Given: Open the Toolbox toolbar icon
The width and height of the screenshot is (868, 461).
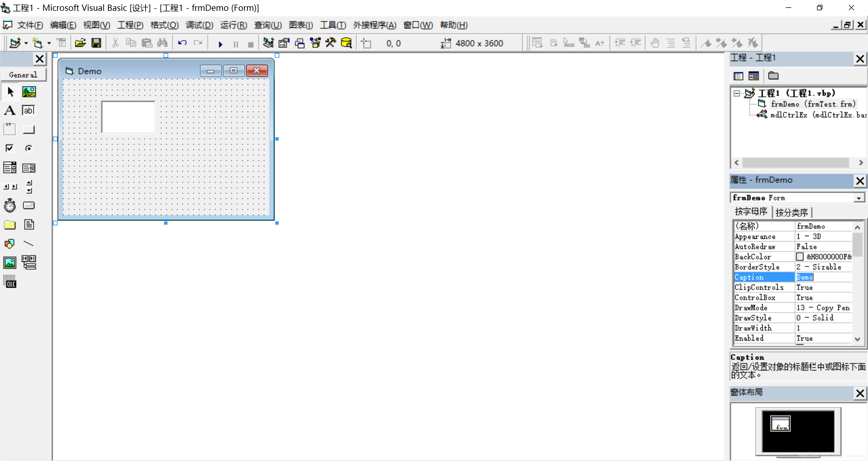Looking at the screenshot, I should pyautogui.click(x=331, y=43).
